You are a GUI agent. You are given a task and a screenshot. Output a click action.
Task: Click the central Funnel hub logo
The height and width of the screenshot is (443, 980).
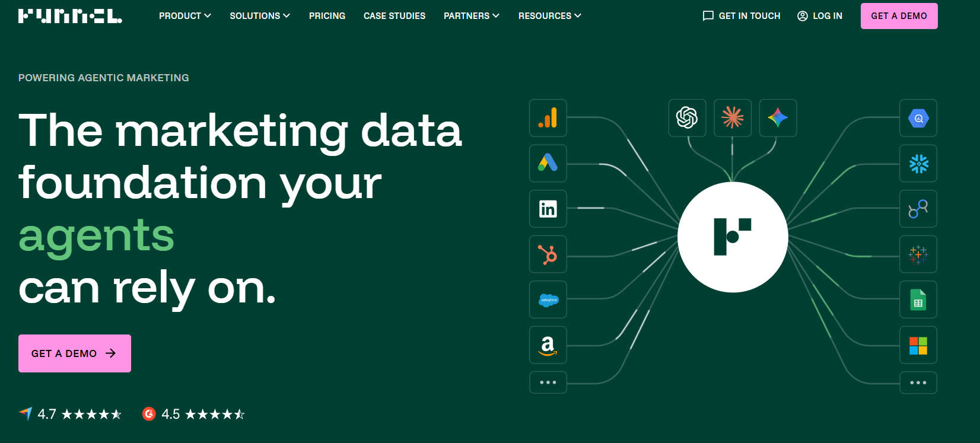tap(733, 237)
